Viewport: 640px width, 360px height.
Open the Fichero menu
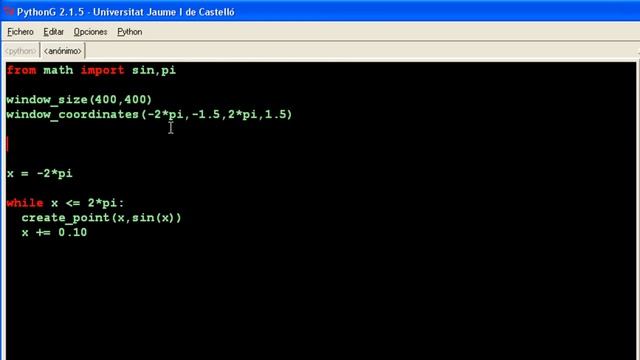point(20,32)
